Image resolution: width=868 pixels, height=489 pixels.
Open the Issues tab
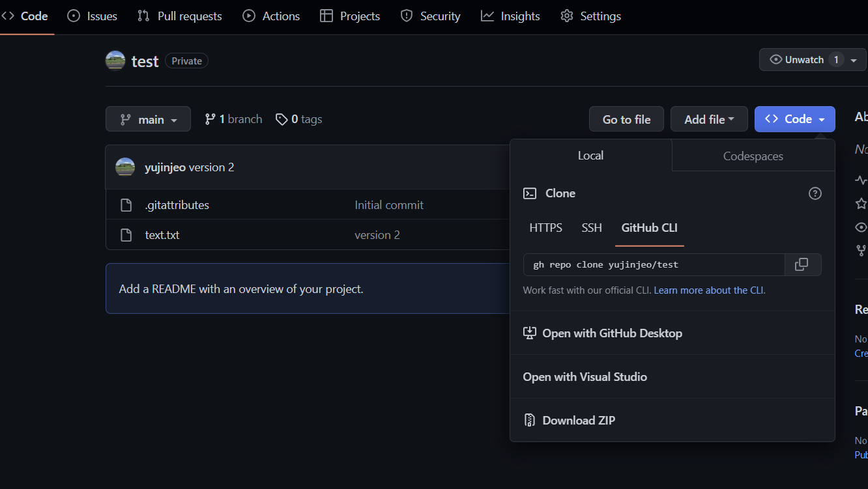pos(93,16)
